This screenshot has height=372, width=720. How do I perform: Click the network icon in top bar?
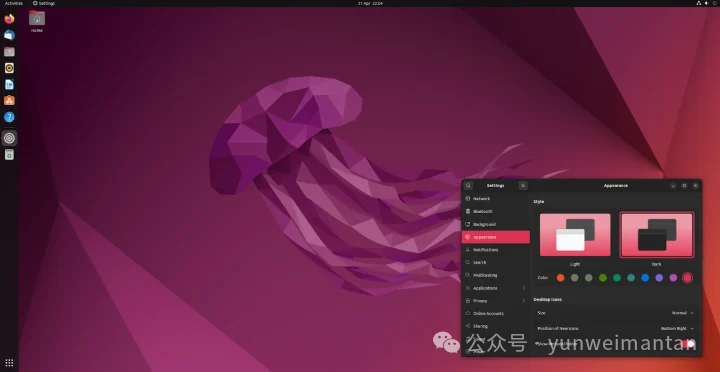698,3
